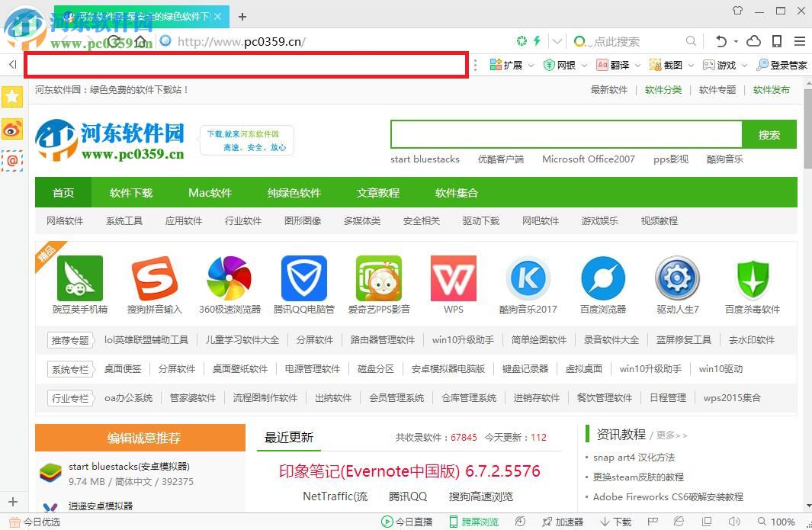Select the 文章教程 menu item
Viewport: 812px width, 530px height.
coord(378,193)
